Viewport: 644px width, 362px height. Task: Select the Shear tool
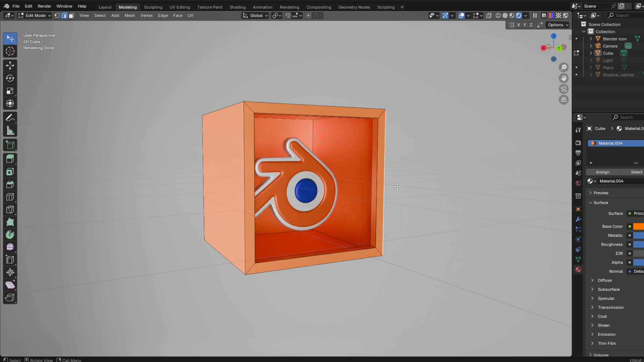(x=10, y=285)
